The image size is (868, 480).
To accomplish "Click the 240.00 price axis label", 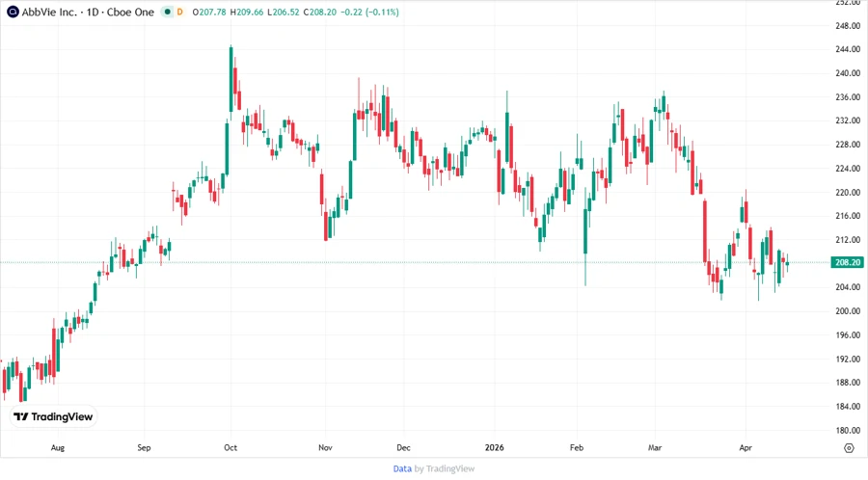I will click(848, 73).
